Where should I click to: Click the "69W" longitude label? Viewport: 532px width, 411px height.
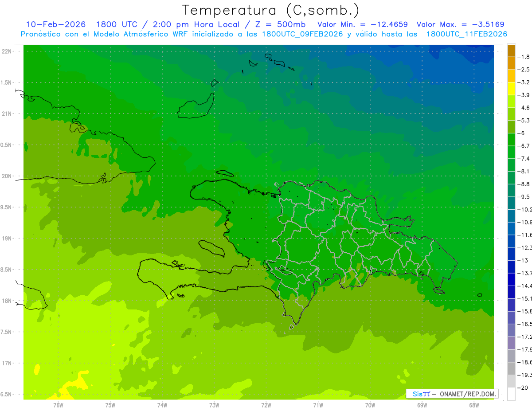click(x=422, y=405)
